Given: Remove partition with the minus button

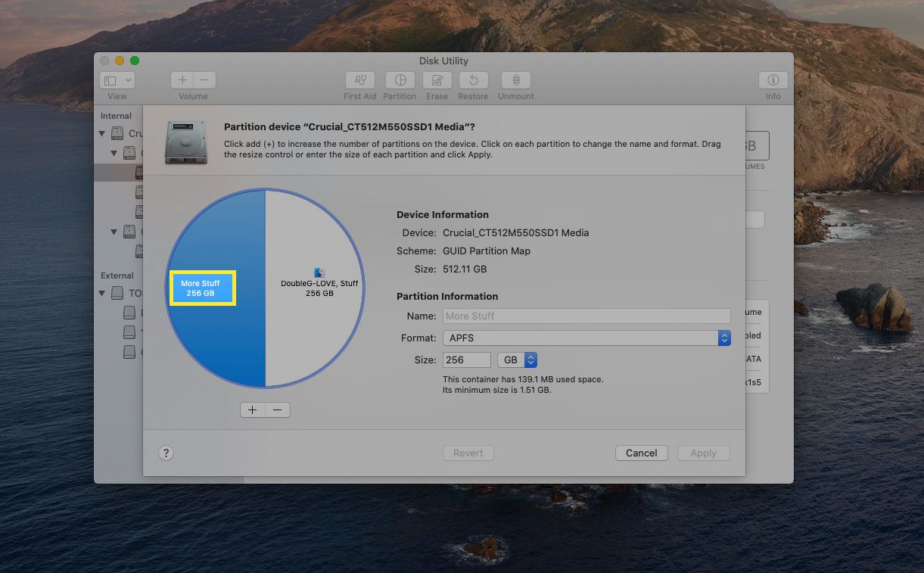Looking at the screenshot, I should point(278,410).
